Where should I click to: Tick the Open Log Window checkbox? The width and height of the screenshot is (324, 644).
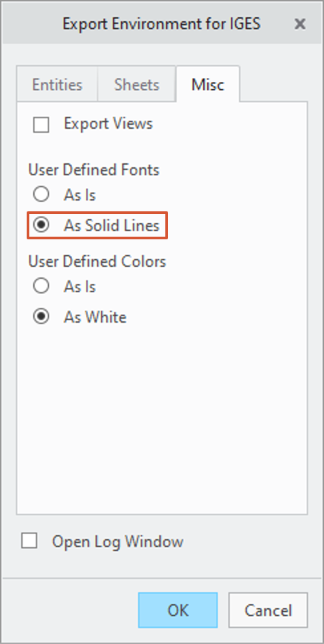[29, 541]
